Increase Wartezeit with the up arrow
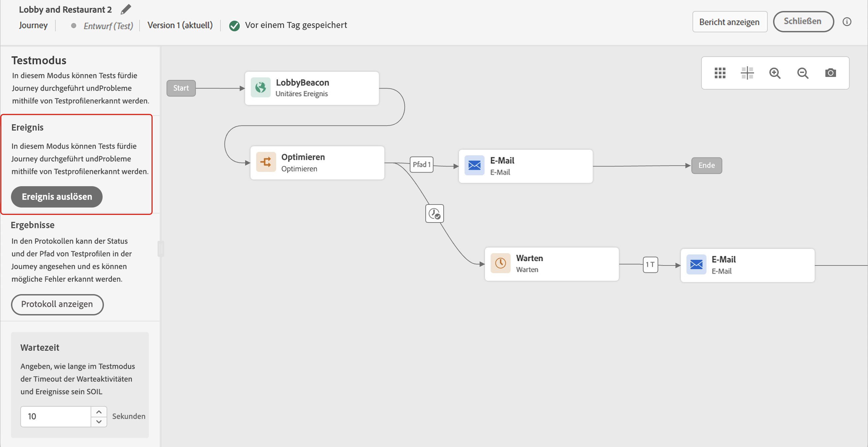This screenshot has height=447, width=868. 99,412
